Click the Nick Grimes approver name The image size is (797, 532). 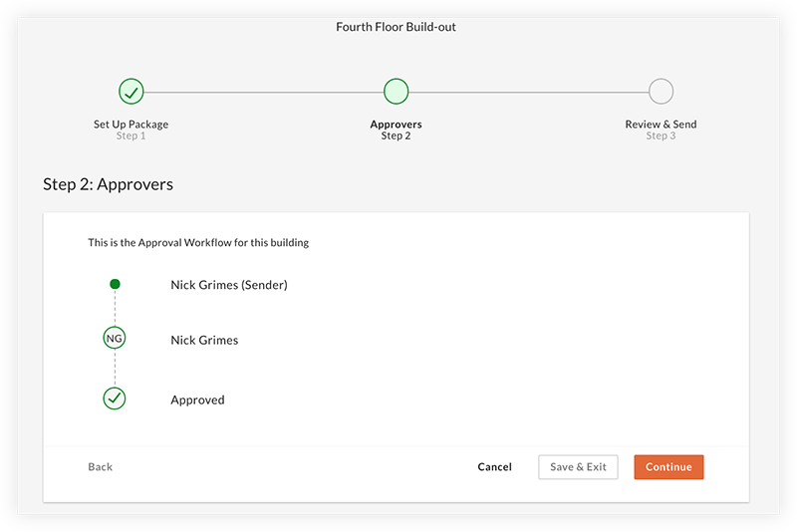(x=204, y=340)
